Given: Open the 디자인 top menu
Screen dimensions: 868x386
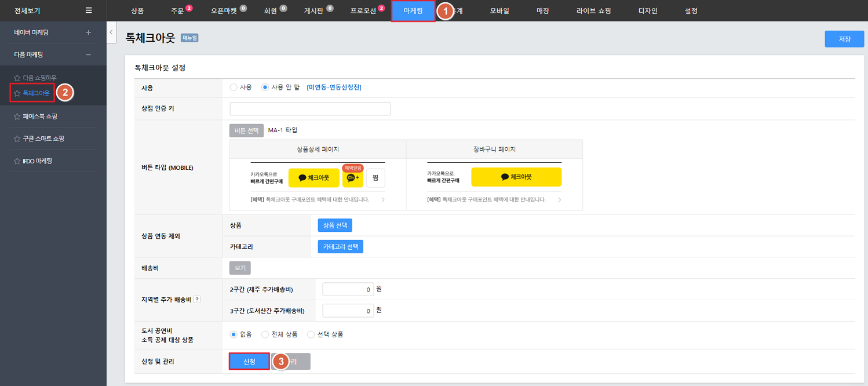Looking at the screenshot, I should (648, 11).
